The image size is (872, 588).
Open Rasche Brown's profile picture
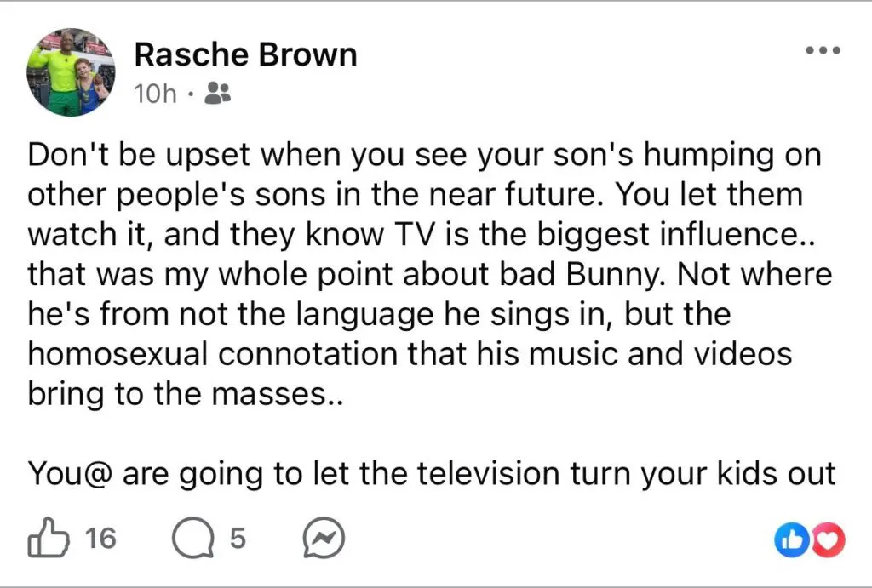[x=71, y=71]
